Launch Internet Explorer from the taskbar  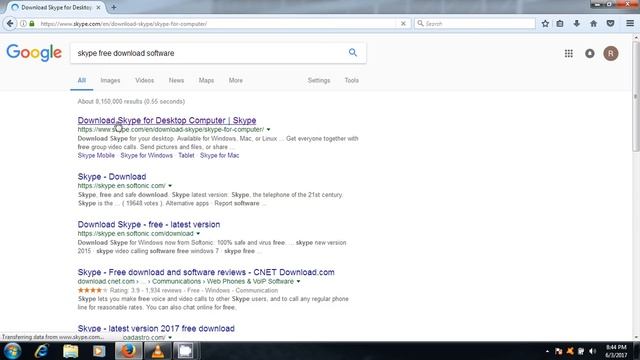pos(41,351)
